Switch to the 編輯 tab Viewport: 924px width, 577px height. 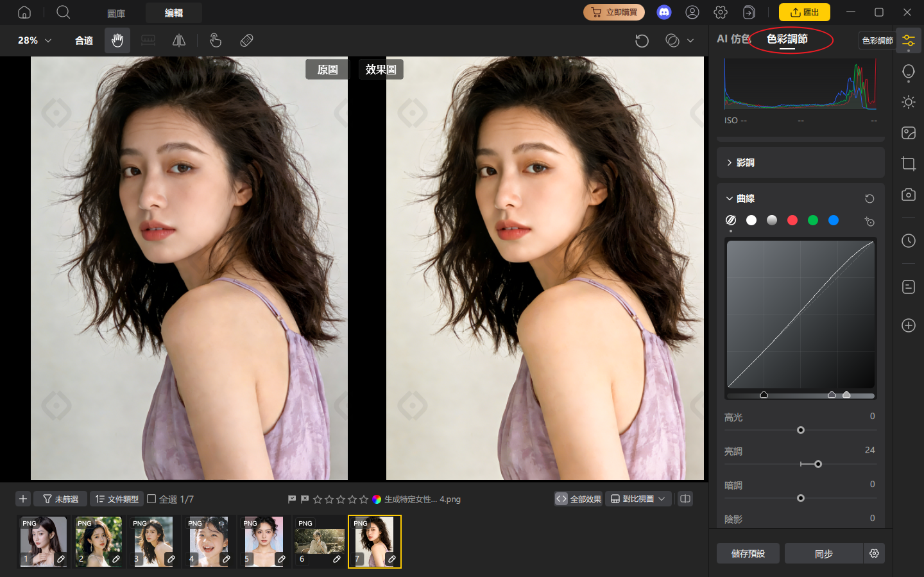click(x=174, y=13)
